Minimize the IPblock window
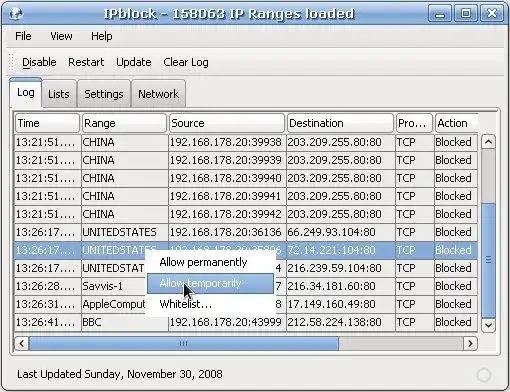 (x=440, y=14)
